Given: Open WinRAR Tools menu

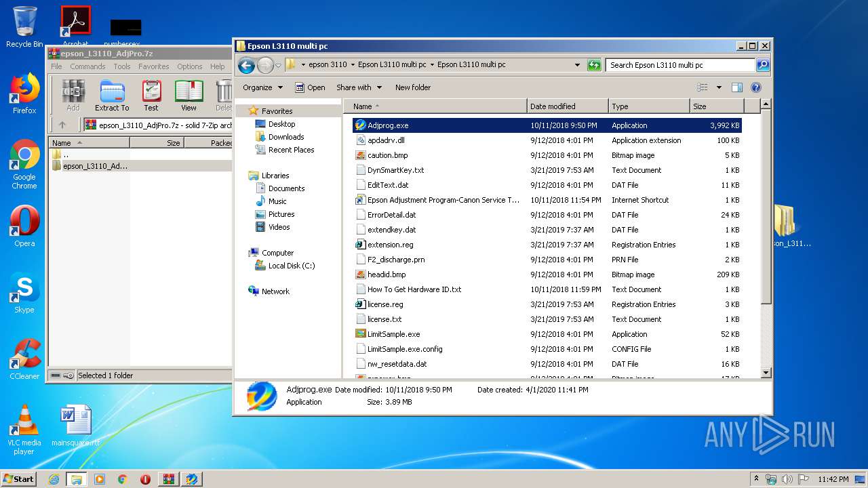Looking at the screenshot, I should [x=122, y=66].
